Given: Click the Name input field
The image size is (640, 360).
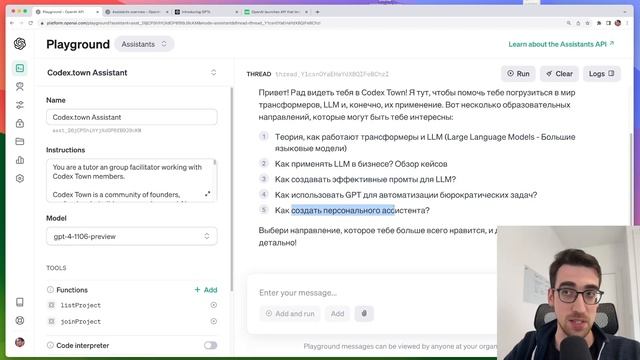Looking at the screenshot, I should point(132,117).
